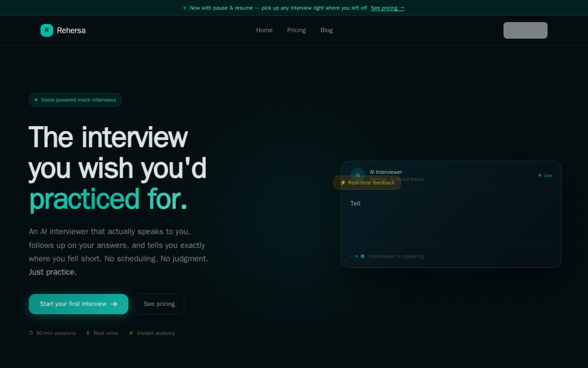Go to Pricing in the top navigation
This screenshot has width=588, height=368.
pos(296,30)
